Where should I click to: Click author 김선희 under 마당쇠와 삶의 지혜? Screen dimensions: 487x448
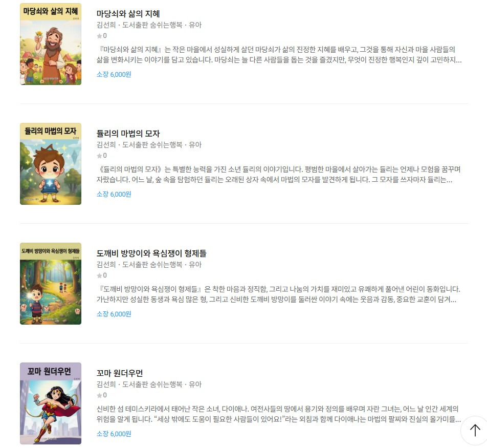click(106, 25)
